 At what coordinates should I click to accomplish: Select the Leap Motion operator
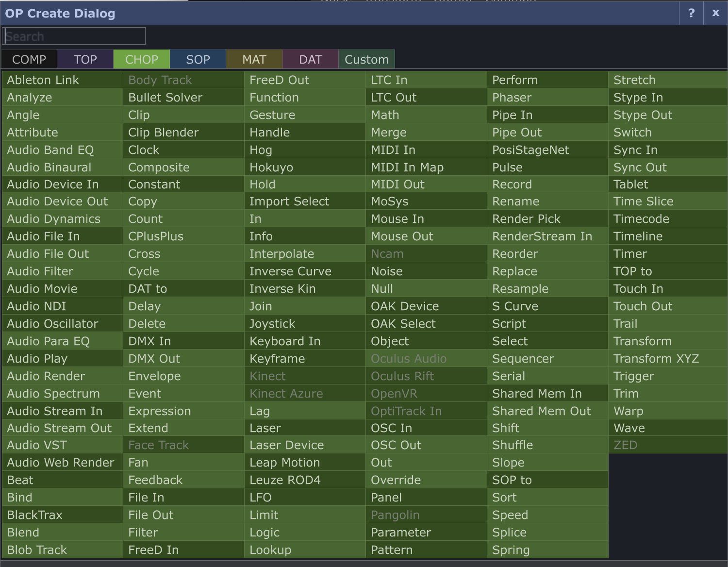point(305,463)
